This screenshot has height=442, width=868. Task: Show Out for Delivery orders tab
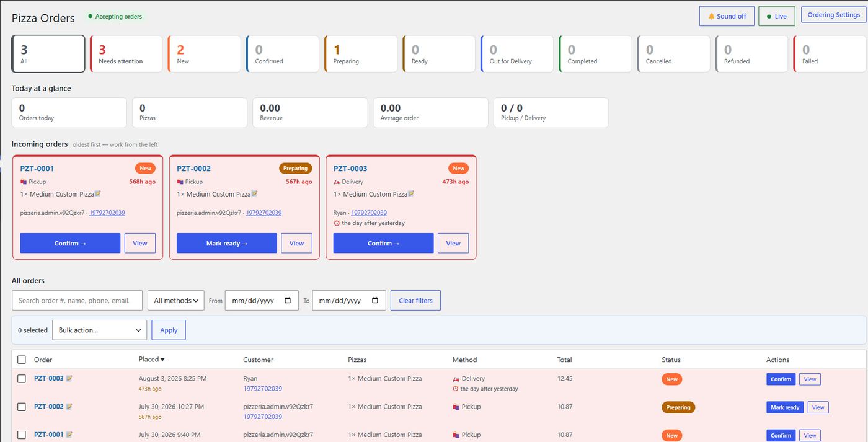click(517, 54)
